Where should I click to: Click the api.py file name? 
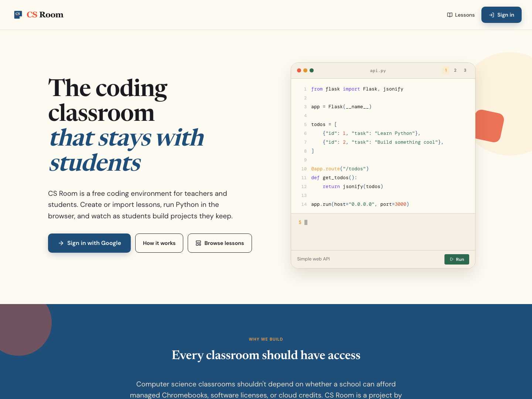378,71
